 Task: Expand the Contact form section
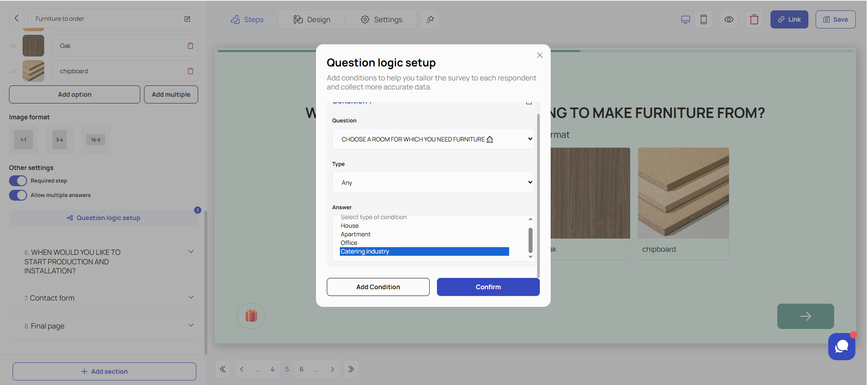[191, 297]
